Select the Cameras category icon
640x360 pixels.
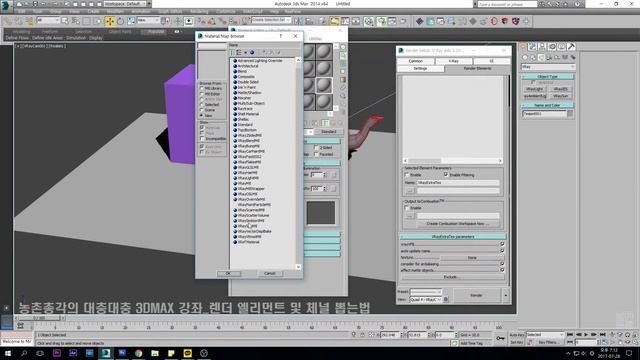[x=549, y=57]
